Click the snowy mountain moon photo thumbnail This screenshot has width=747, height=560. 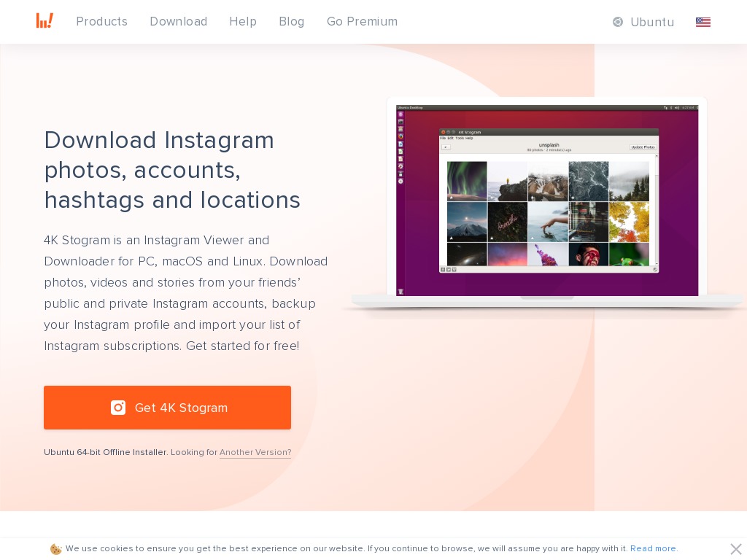click(x=467, y=222)
